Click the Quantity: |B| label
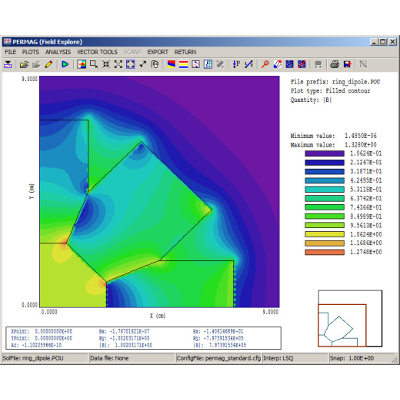 click(x=311, y=100)
